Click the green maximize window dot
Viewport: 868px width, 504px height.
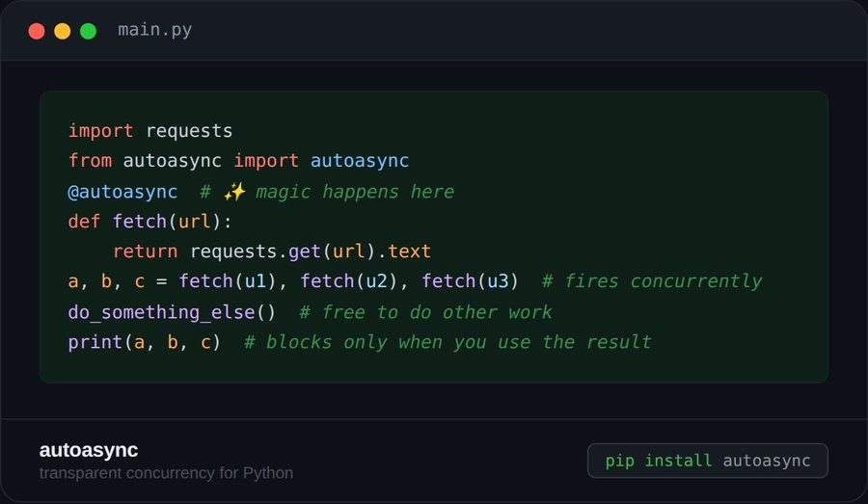[88, 31]
